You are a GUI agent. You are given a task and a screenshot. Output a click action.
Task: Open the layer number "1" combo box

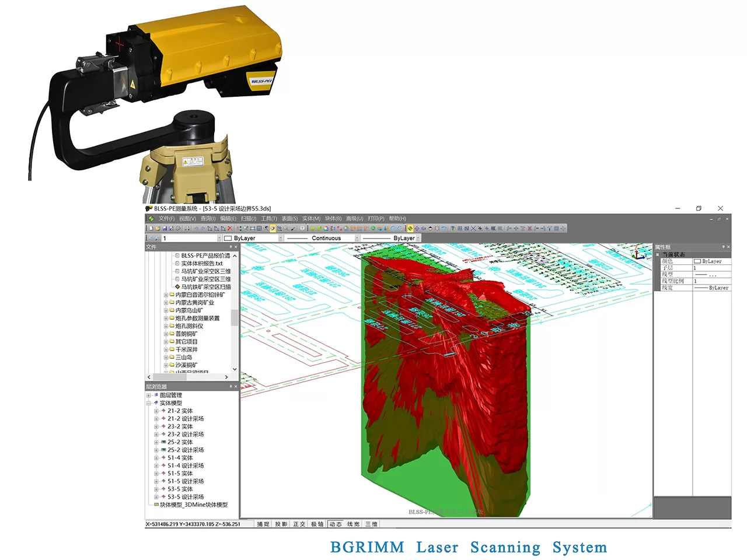[x=191, y=238]
